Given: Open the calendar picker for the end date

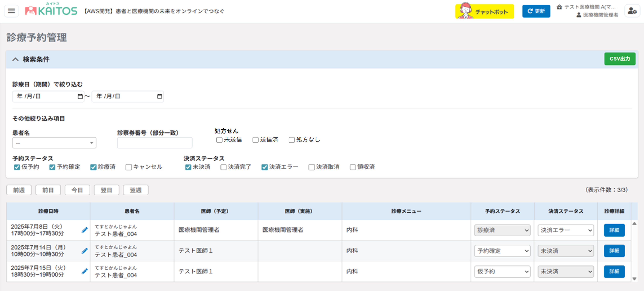Looking at the screenshot, I should click(x=159, y=96).
